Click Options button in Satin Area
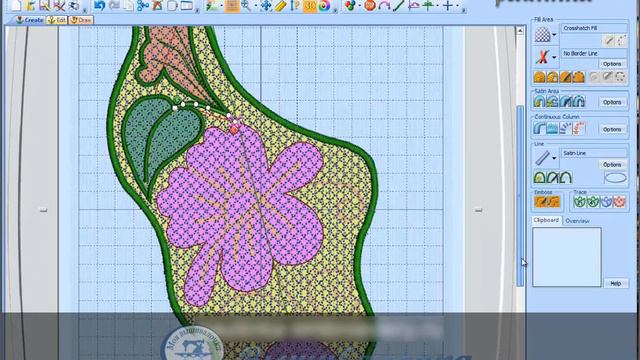The height and width of the screenshot is (360, 640). pyautogui.click(x=612, y=102)
